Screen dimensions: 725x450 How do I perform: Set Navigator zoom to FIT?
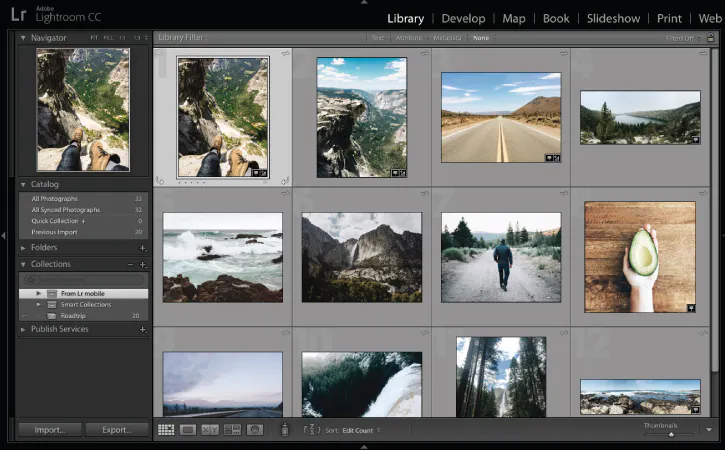click(x=94, y=38)
